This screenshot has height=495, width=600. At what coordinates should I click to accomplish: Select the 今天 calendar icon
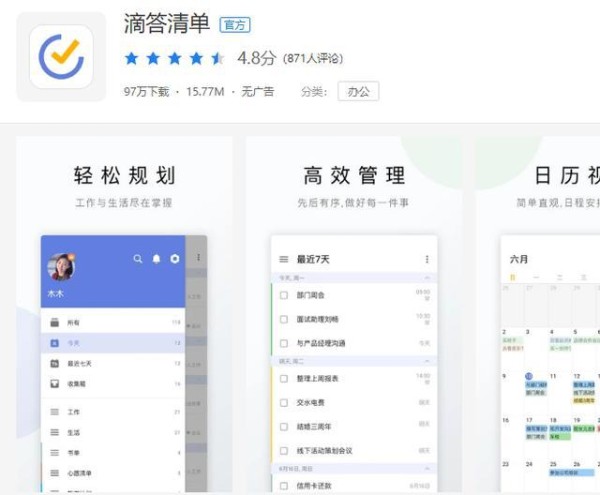(x=55, y=343)
